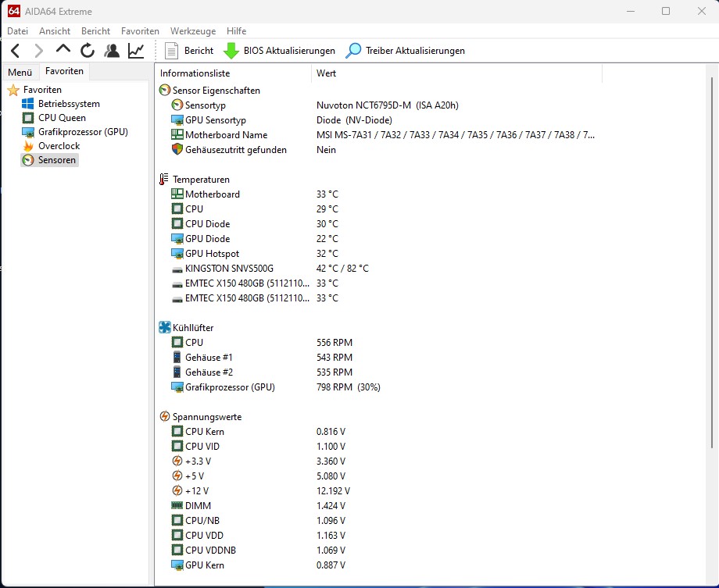Click the Gehäuse #2 fan case icon
Screen dimensions: 719x588
coord(177,372)
